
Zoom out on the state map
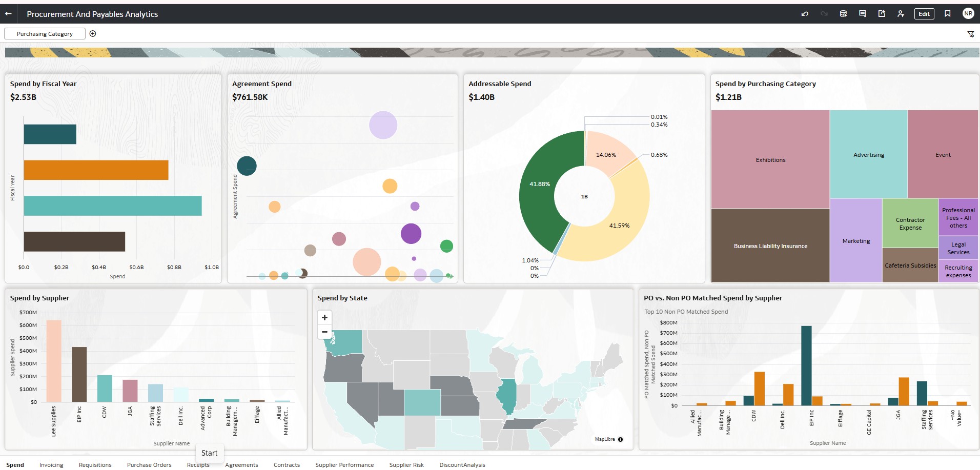click(324, 332)
